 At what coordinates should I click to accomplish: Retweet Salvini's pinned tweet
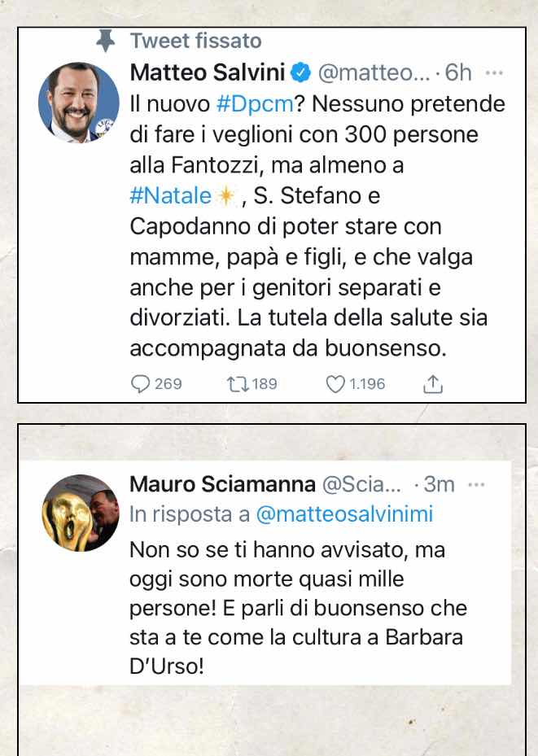pyautogui.click(x=238, y=384)
